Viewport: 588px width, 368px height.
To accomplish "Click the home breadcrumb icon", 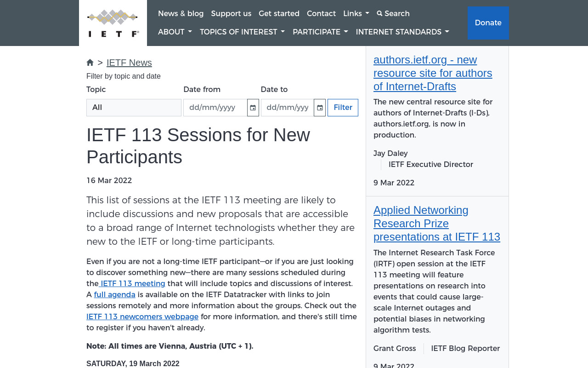I will (x=90, y=63).
